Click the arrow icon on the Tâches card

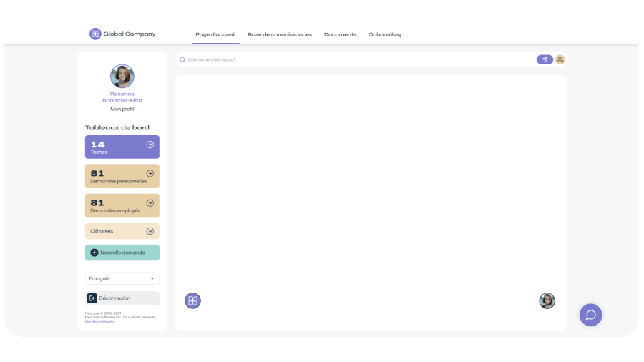[150, 145]
